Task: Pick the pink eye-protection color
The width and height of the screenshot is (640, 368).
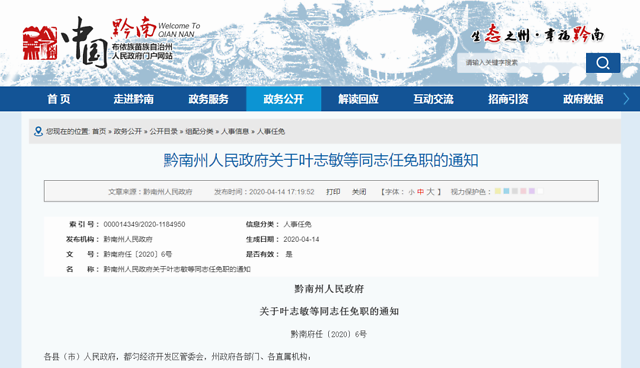Action: point(523,191)
